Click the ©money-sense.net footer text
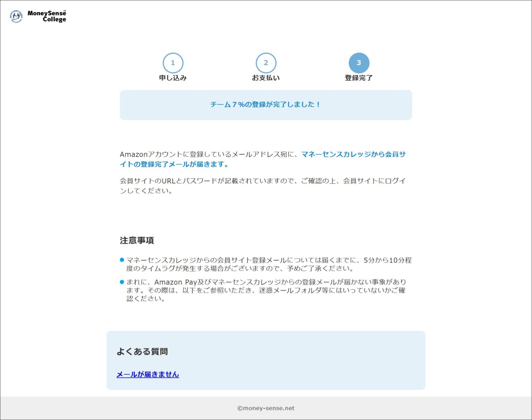532x420 pixels. [266, 408]
